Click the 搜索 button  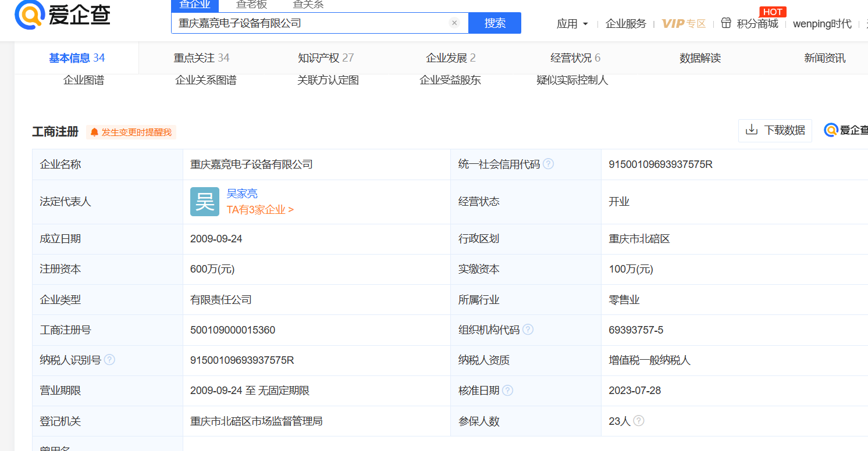tap(495, 23)
